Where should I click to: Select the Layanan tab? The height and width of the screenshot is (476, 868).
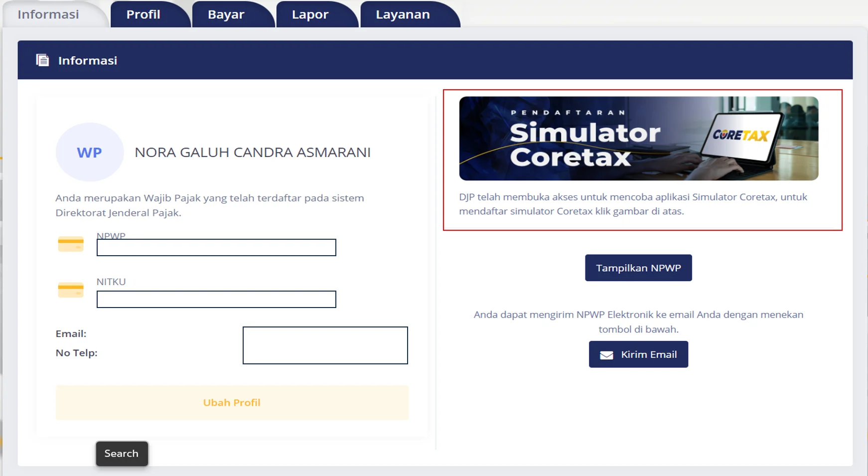410,14
